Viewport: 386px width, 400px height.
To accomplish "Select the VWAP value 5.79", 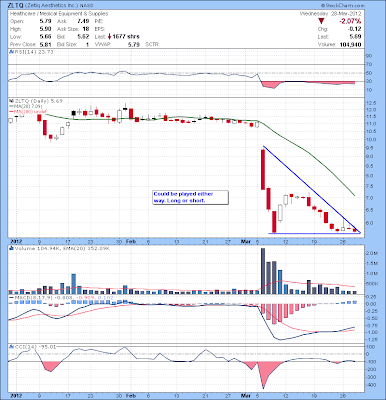I will [x=134, y=44].
